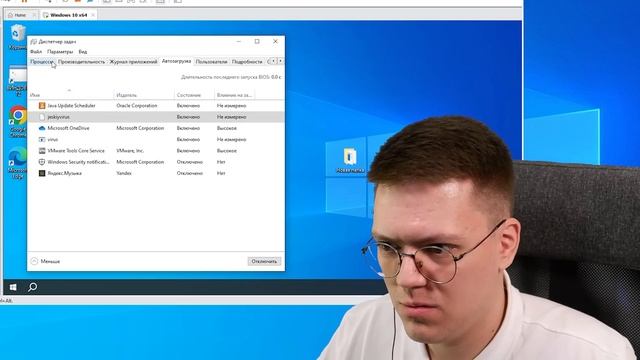The height and width of the screenshot is (360, 640).
Task: Maximize the Task Manager window
Action: (257, 41)
